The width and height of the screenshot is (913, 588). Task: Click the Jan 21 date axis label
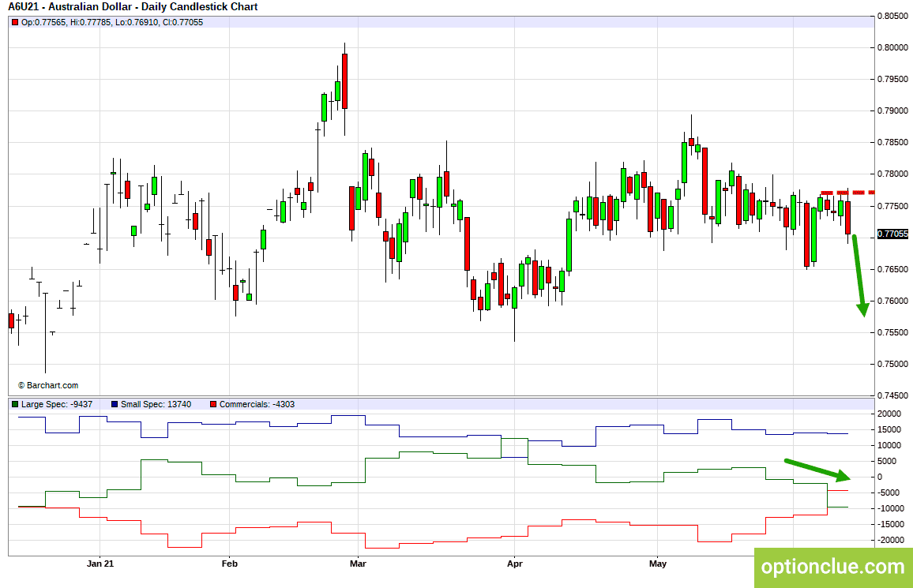point(100,564)
